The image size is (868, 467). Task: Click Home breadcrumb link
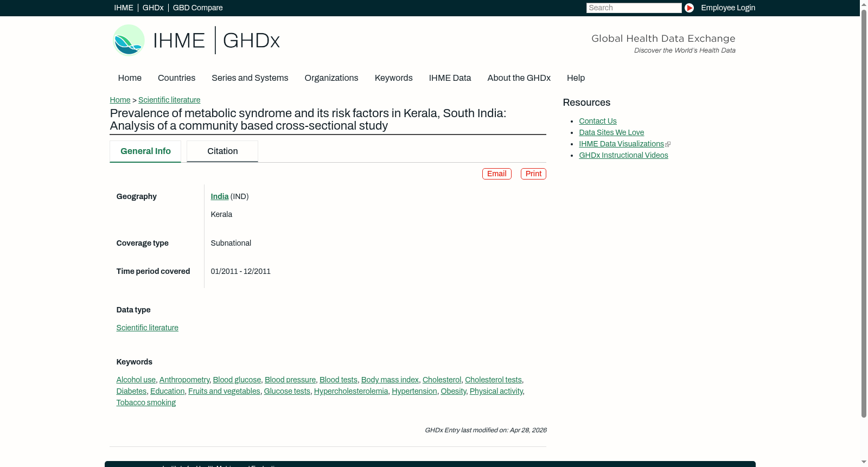point(120,100)
